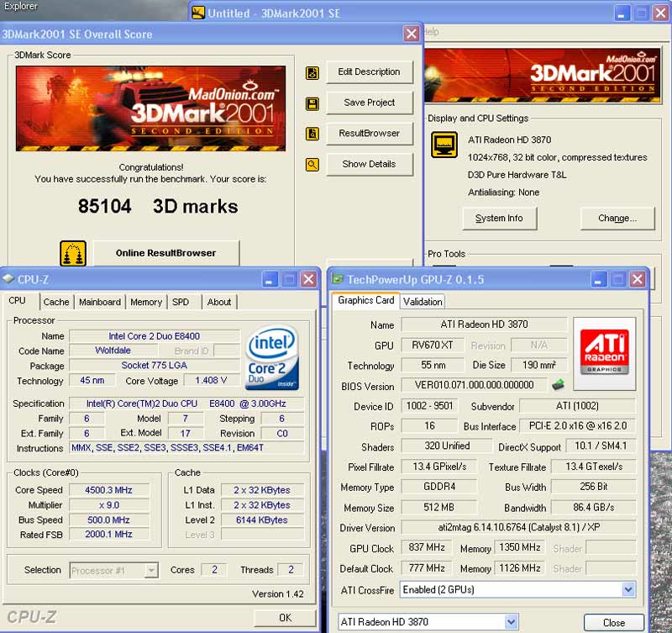Click the Bus Interface value 'PCI-E 2.0 x16'
Viewport: 672px width, 633px height.
point(578,426)
